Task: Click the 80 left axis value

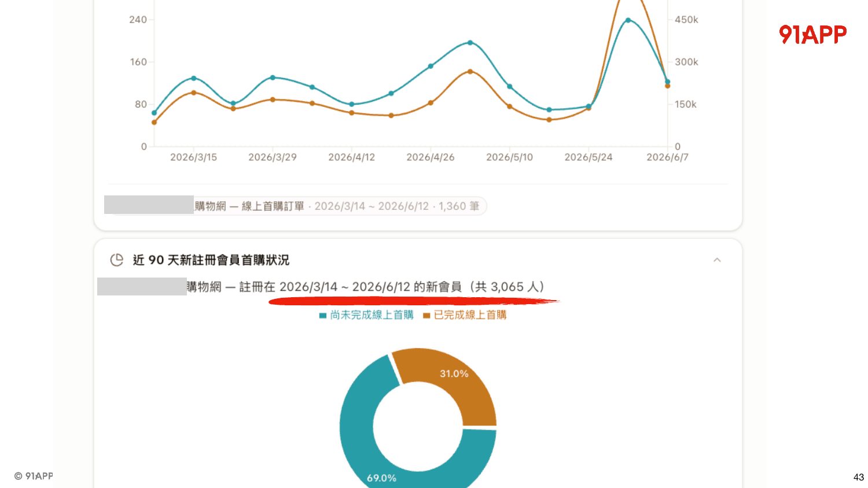Action: [x=141, y=104]
